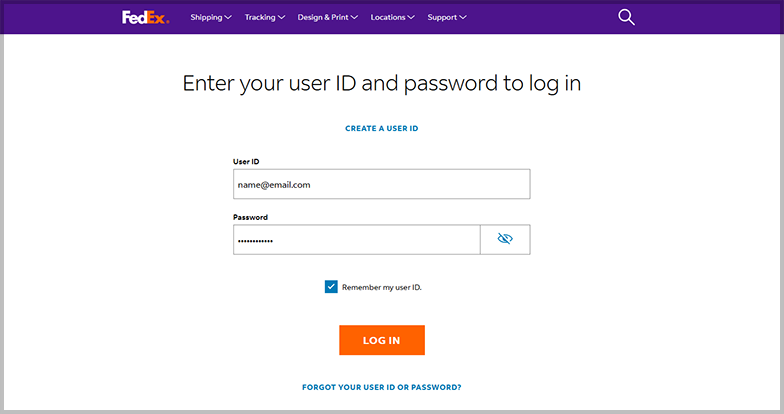Open the Locations menu
Image resolution: width=784 pixels, height=414 pixels.
click(388, 17)
